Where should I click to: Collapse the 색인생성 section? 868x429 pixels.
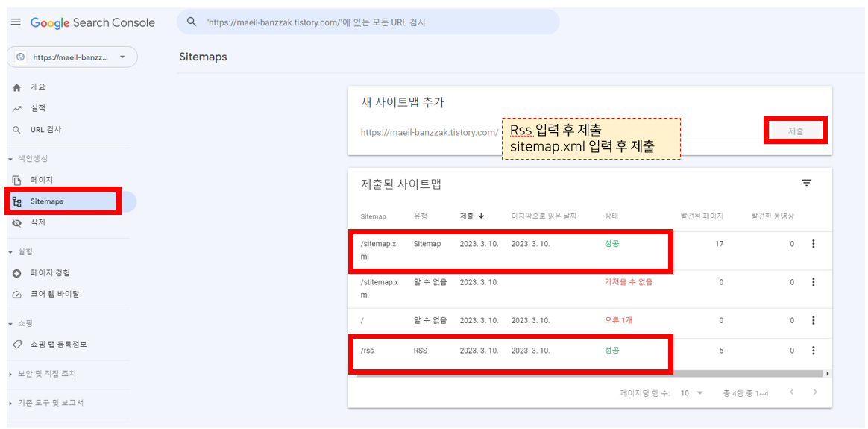28,159
